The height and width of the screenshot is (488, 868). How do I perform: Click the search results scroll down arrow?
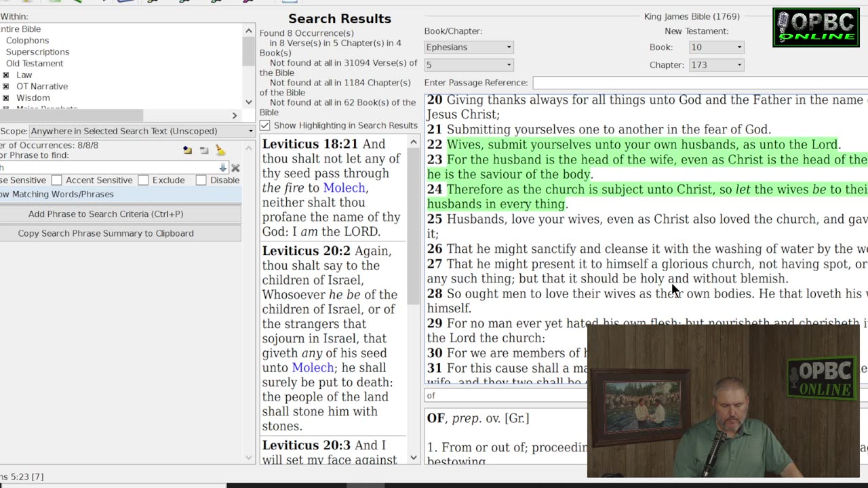(x=414, y=458)
